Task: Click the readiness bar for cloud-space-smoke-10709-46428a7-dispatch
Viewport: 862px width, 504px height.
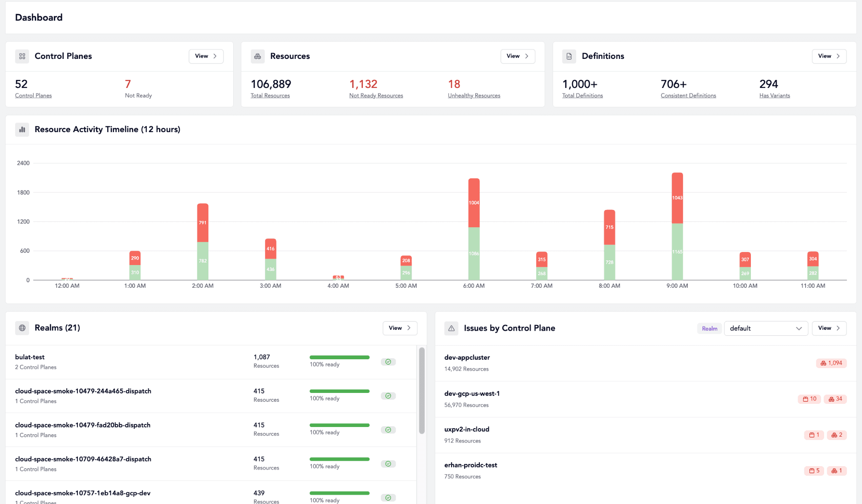Action: coord(340,459)
